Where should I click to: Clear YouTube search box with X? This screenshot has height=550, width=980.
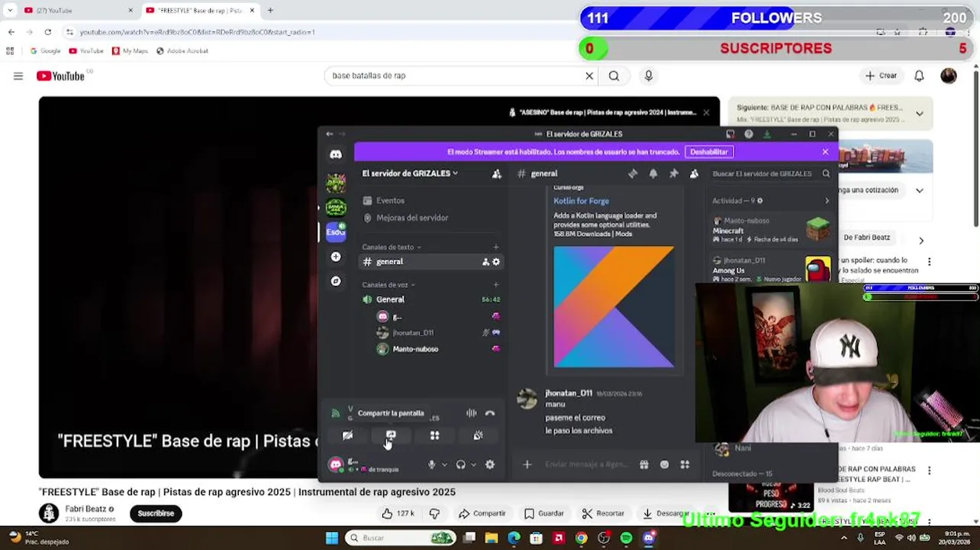[x=589, y=76]
